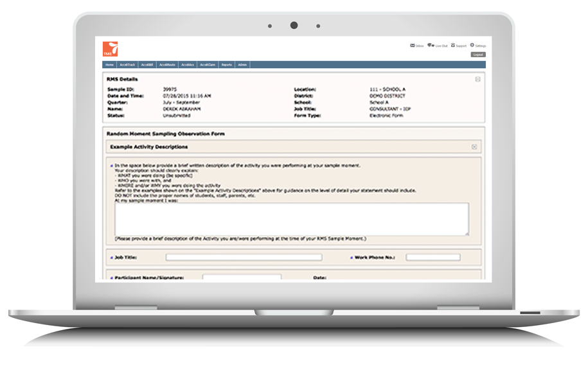Click the July - September quarter value
The height and width of the screenshot is (379, 588).
pos(181,102)
